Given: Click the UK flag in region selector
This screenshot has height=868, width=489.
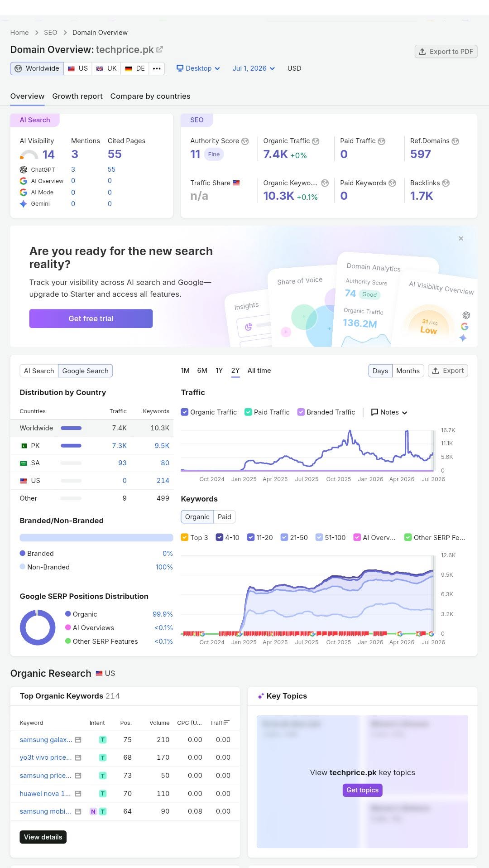Looking at the screenshot, I should pyautogui.click(x=100, y=68).
